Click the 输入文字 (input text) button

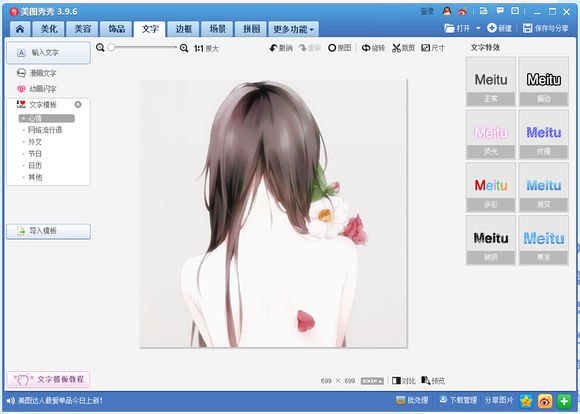point(48,53)
